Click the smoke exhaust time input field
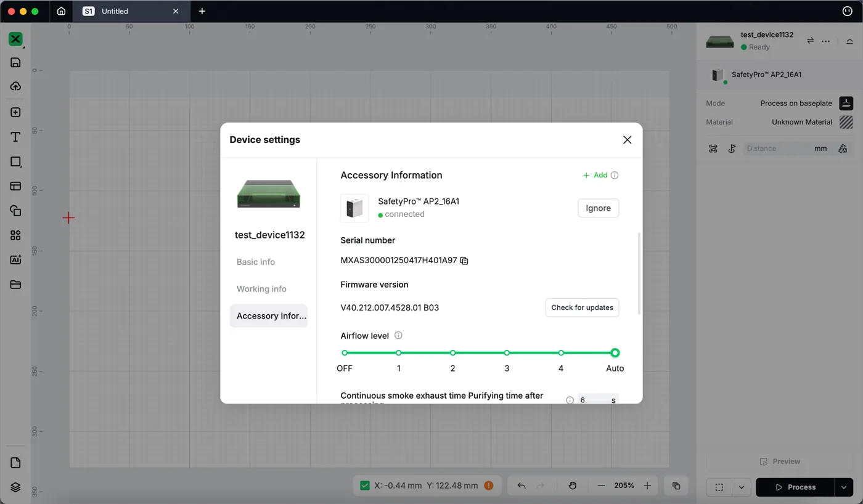This screenshot has height=504, width=863. (x=598, y=400)
